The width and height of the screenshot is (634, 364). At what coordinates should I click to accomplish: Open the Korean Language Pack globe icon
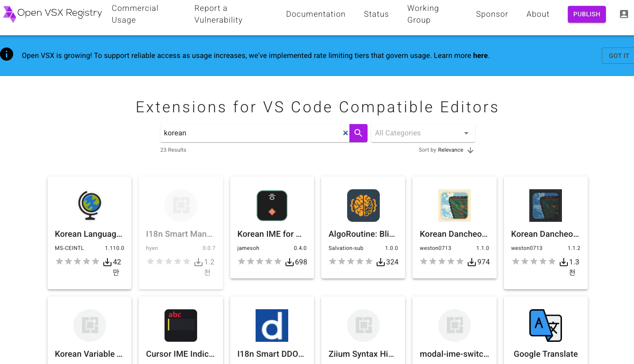(x=89, y=206)
